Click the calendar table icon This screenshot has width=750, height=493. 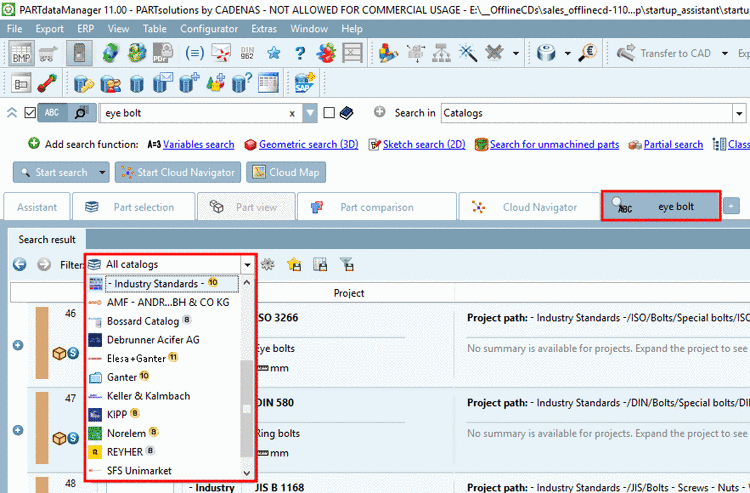coord(268,83)
